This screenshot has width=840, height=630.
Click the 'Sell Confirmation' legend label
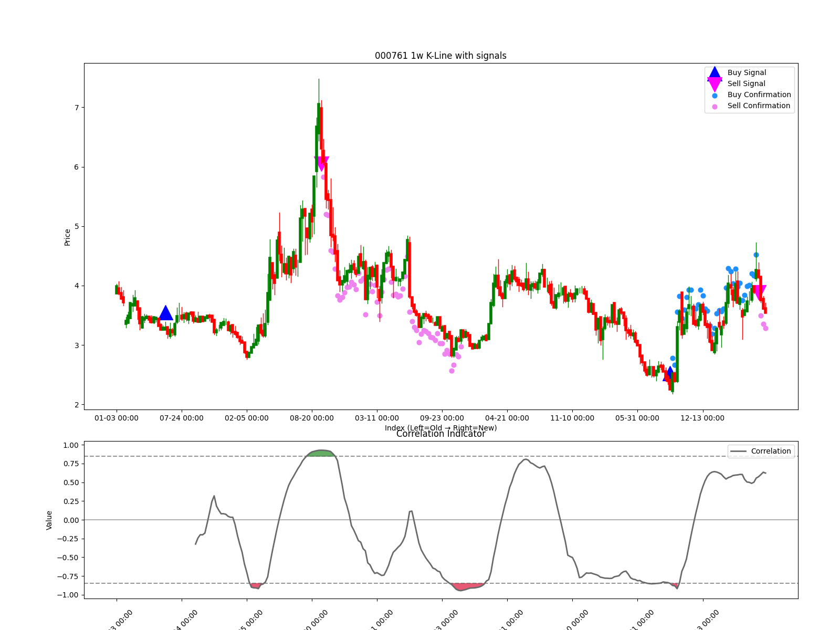(x=759, y=106)
